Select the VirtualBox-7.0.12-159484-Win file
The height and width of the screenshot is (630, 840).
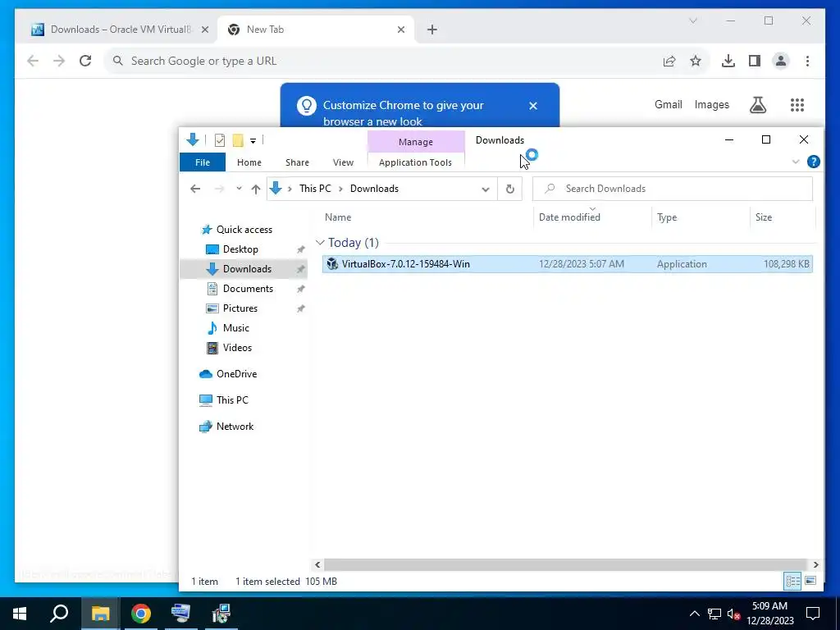pyautogui.click(x=568, y=264)
